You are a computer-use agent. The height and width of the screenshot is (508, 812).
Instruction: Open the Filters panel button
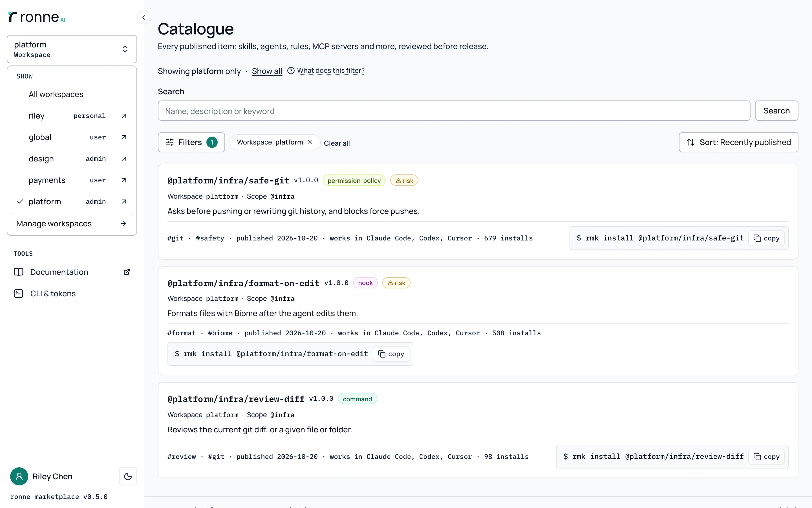191,143
